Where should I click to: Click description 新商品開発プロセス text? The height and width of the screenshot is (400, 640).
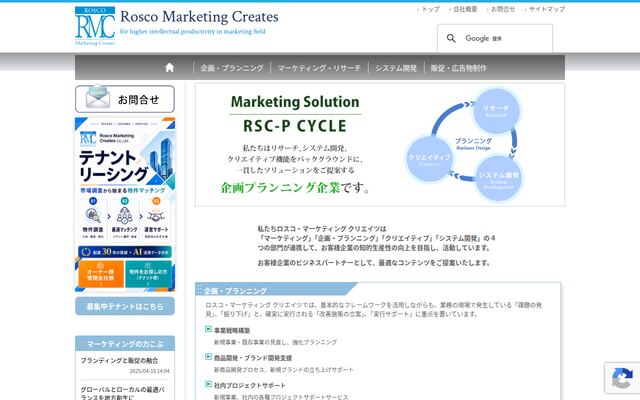(284, 369)
